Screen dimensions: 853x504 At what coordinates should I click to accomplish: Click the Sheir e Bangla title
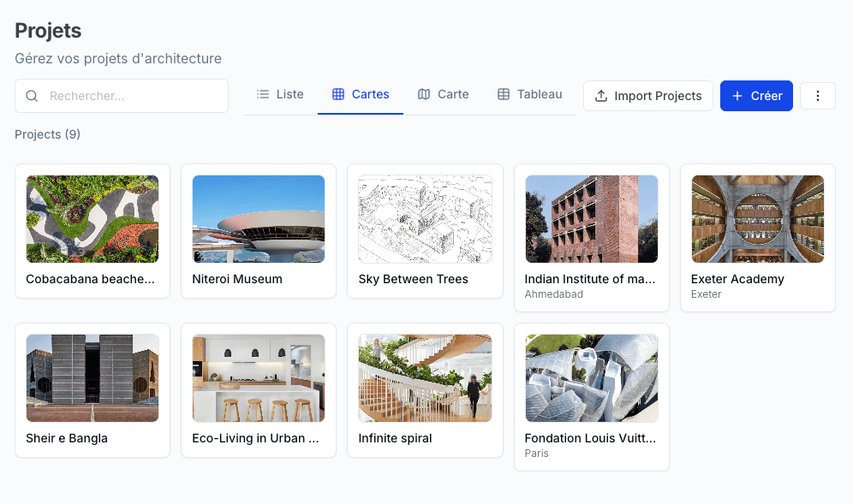pyautogui.click(x=67, y=439)
